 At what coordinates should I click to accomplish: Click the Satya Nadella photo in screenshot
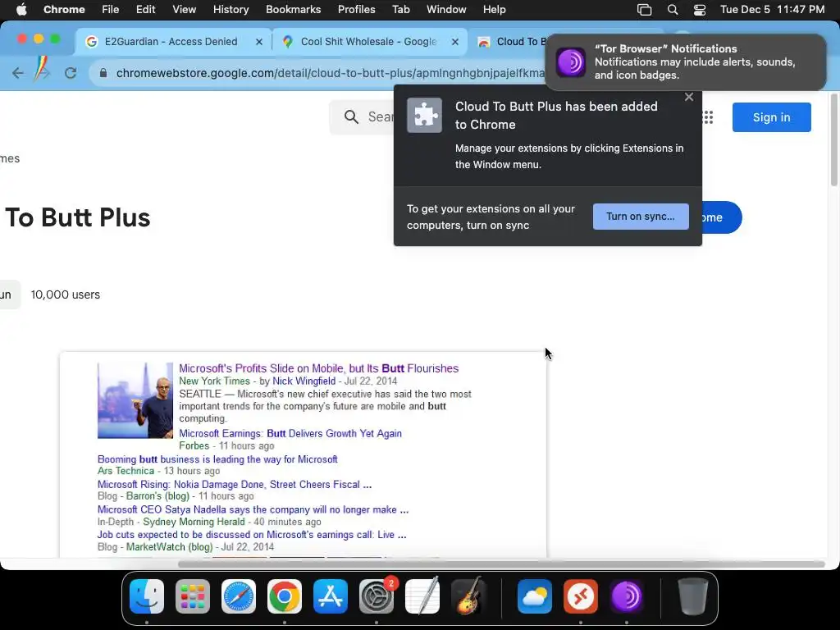[x=135, y=400]
